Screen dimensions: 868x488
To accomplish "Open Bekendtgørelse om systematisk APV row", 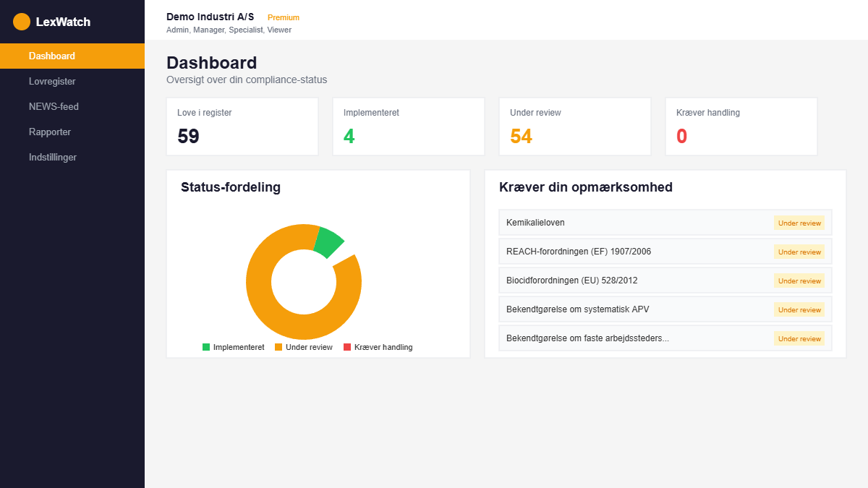I will (665, 309).
